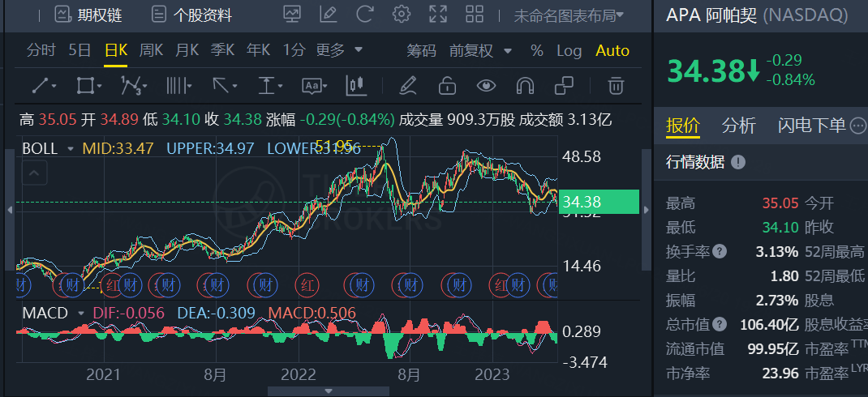Click the 换手率 help question icon
868x397 pixels.
point(719,252)
